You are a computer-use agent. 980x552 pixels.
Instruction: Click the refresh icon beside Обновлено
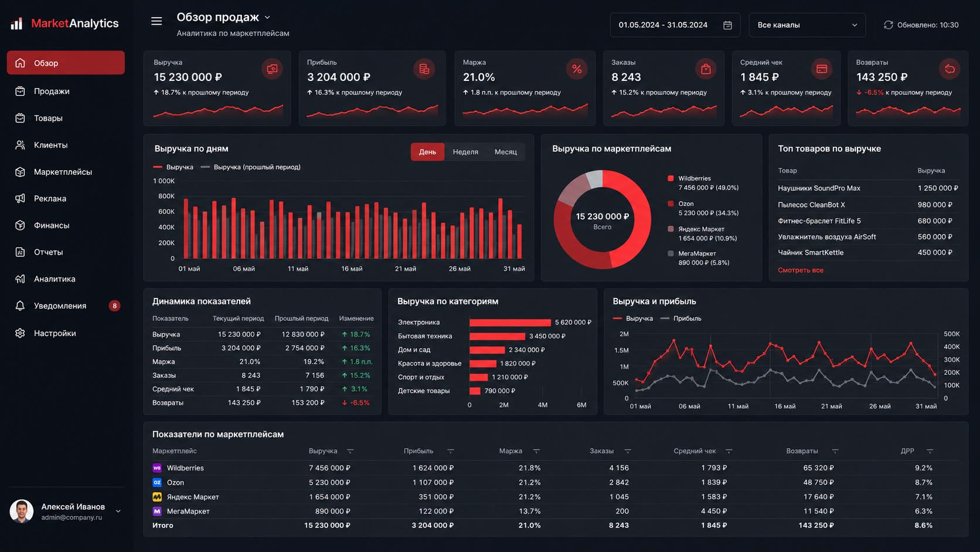[x=889, y=25]
